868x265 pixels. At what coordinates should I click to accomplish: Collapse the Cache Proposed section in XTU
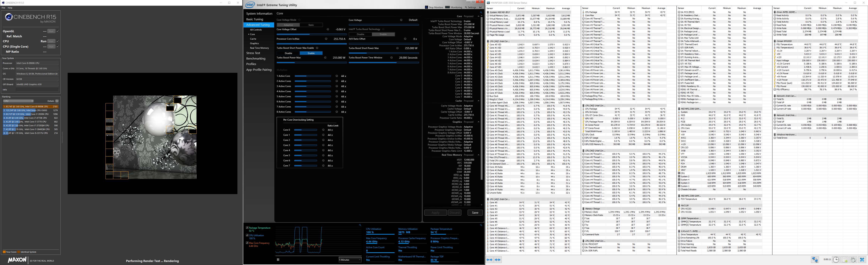coord(478,101)
